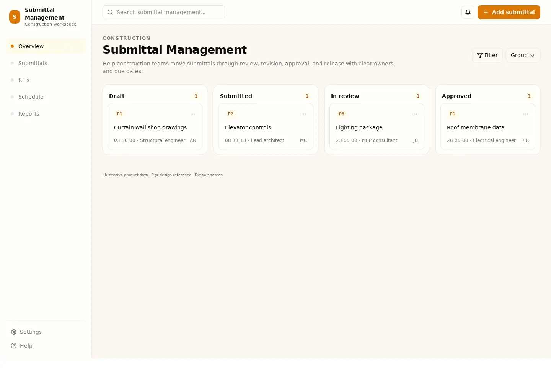551x392 pixels.
Task: Click the notification bell icon
Action: click(x=468, y=12)
